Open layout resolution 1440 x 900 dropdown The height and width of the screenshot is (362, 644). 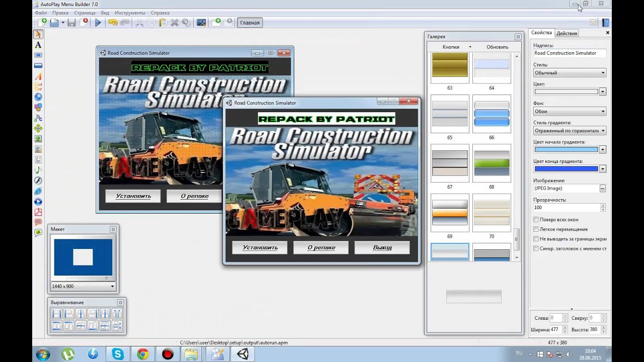point(83,286)
